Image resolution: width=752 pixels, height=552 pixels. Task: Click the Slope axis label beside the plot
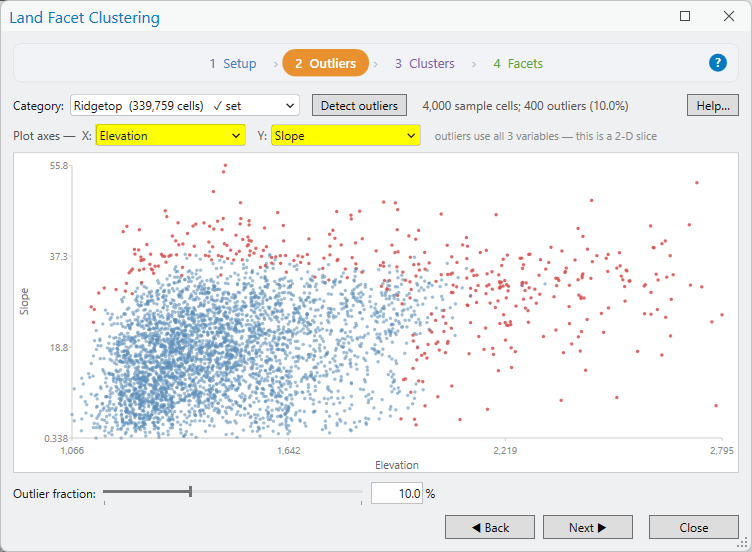pyautogui.click(x=24, y=302)
